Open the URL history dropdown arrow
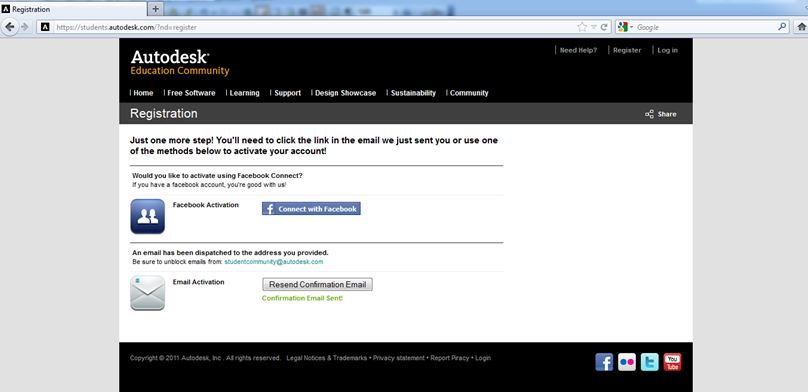The image size is (808, 392). (x=594, y=27)
